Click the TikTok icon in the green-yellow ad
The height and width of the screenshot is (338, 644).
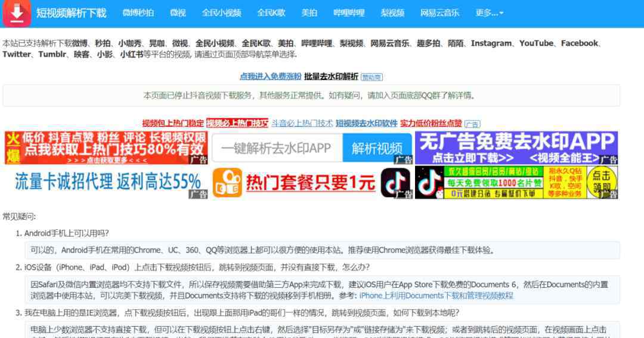click(429, 183)
